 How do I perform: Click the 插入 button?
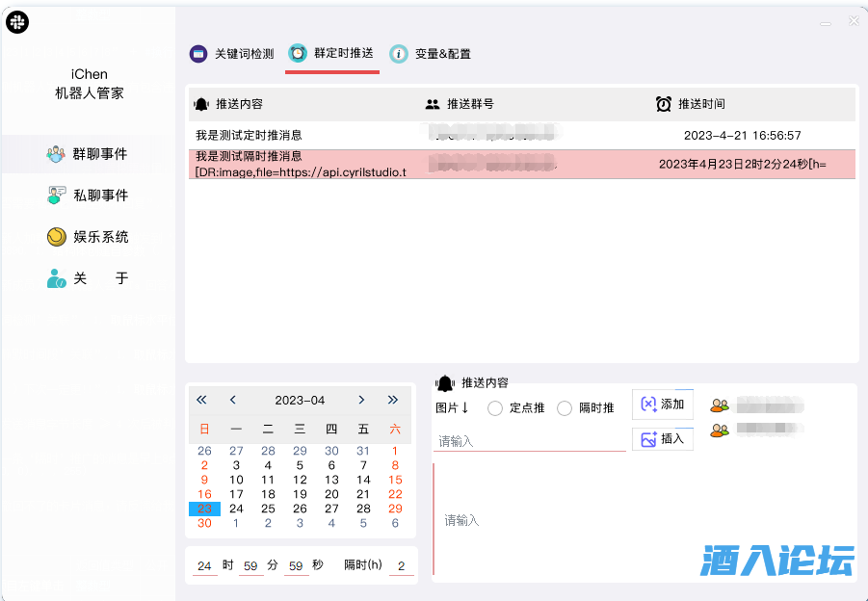663,439
